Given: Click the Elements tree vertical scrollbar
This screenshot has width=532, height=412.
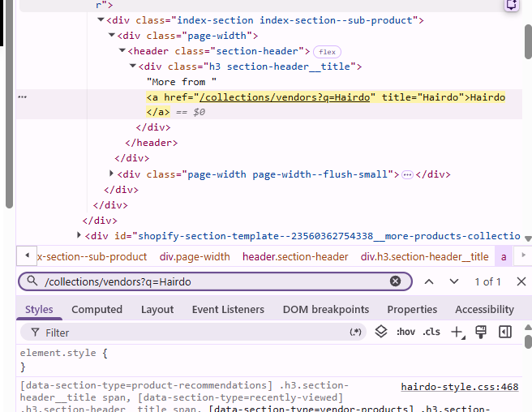Looking at the screenshot, I should tap(528, 41).
